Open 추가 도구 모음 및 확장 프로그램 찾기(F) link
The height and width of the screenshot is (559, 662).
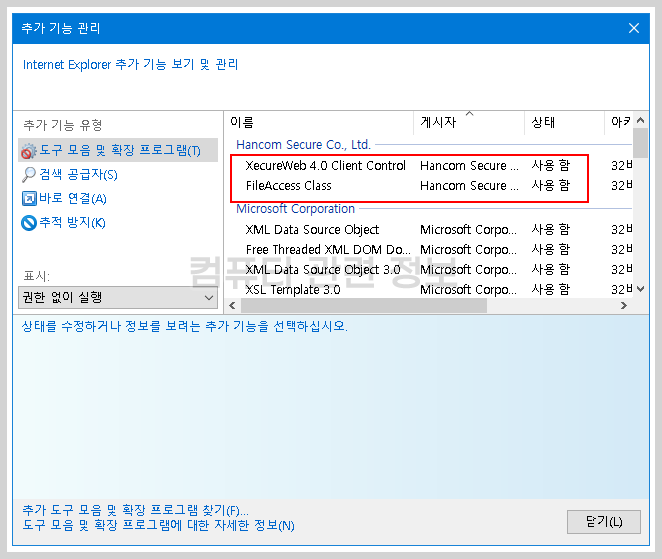pyautogui.click(x=136, y=510)
